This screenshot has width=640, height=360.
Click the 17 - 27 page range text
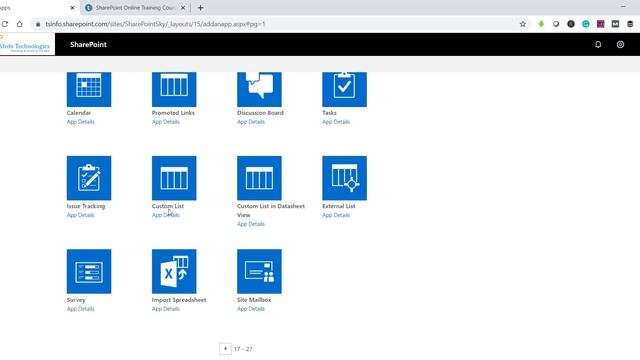243,349
